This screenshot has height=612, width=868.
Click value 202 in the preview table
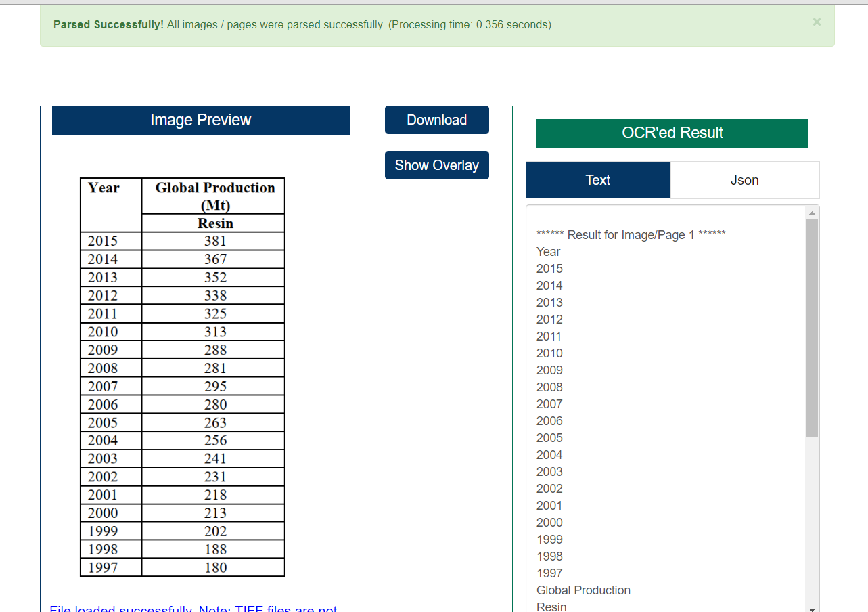[x=215, y=531]
